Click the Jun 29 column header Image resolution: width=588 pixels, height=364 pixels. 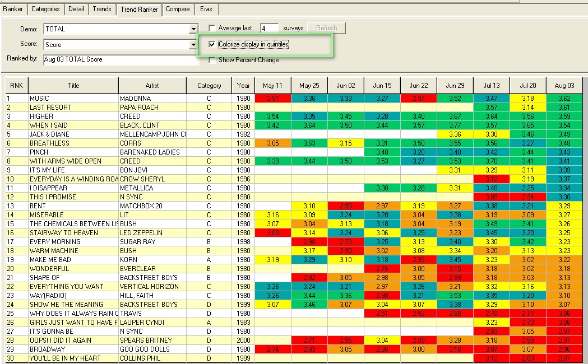coord(455,86)
